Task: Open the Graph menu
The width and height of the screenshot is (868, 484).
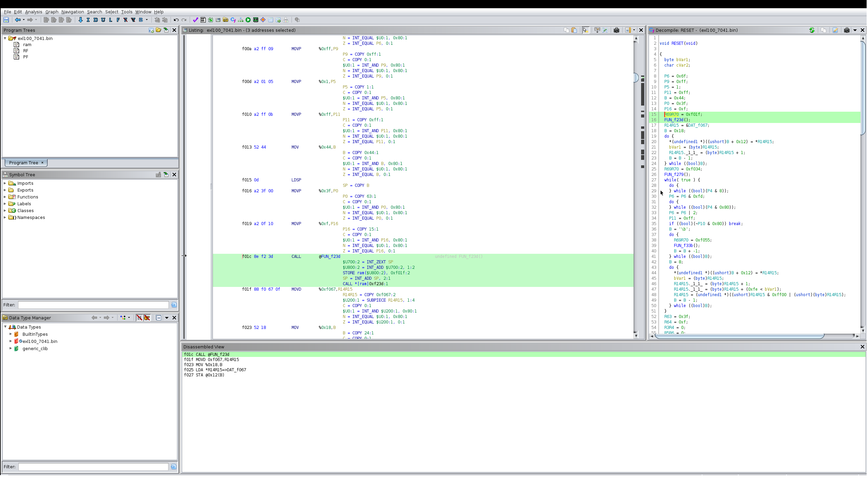Action: coord(52,12)
